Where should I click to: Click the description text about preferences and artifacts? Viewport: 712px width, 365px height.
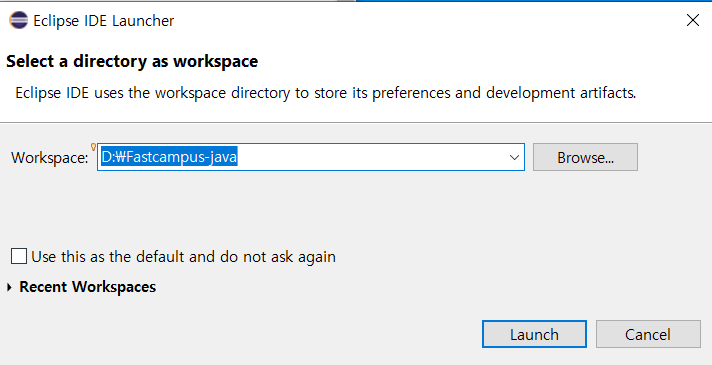326,93
